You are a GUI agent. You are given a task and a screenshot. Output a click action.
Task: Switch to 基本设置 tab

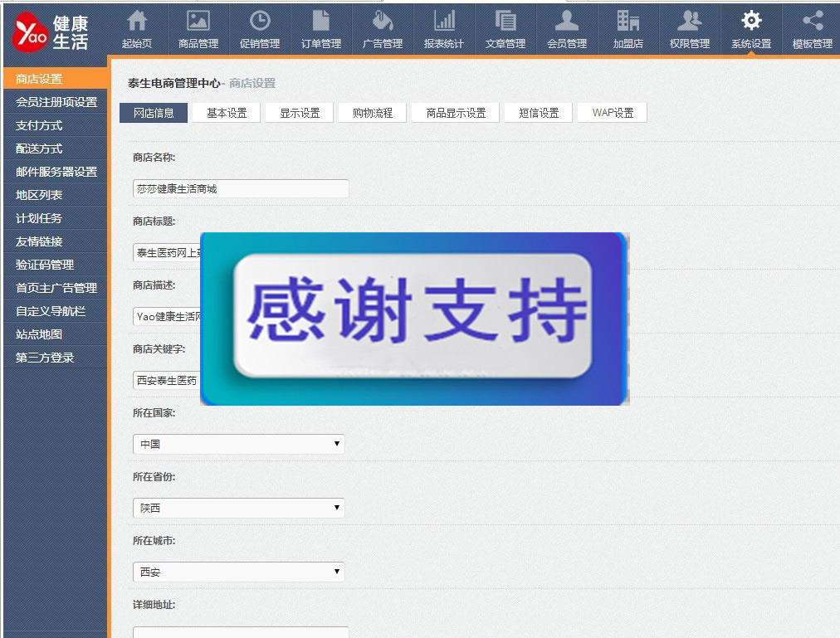[x=227, y=113]
